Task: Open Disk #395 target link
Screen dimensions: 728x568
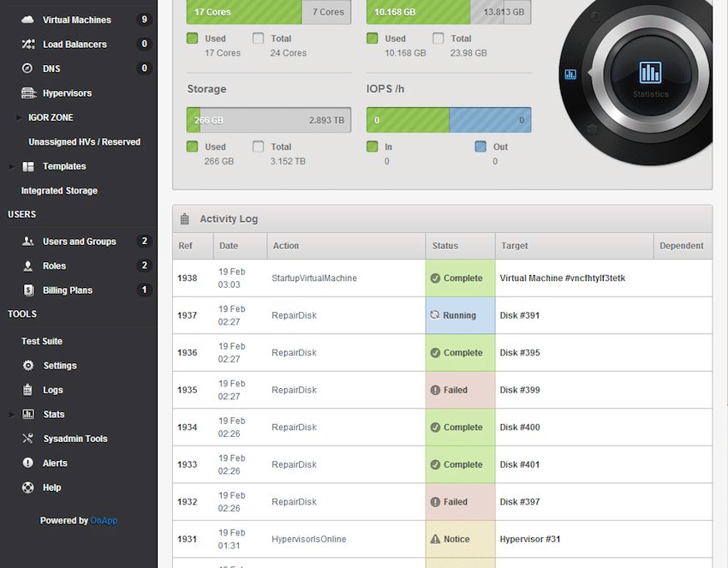Action: click(x=520, y=352)
